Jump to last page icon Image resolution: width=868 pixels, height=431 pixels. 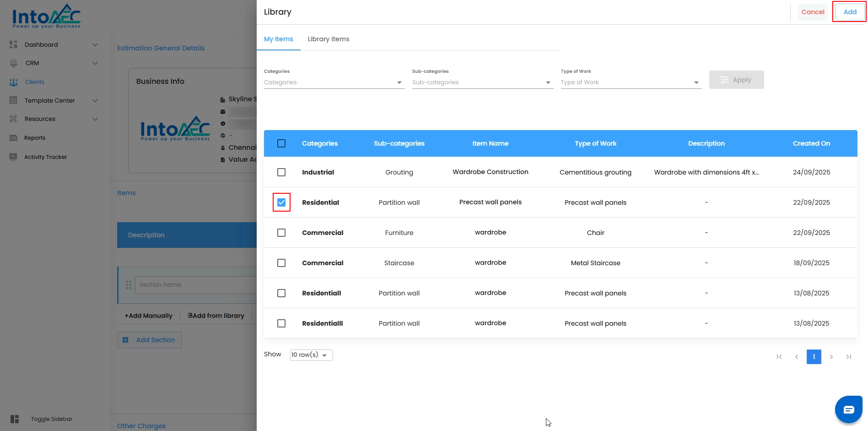point(848,357)
